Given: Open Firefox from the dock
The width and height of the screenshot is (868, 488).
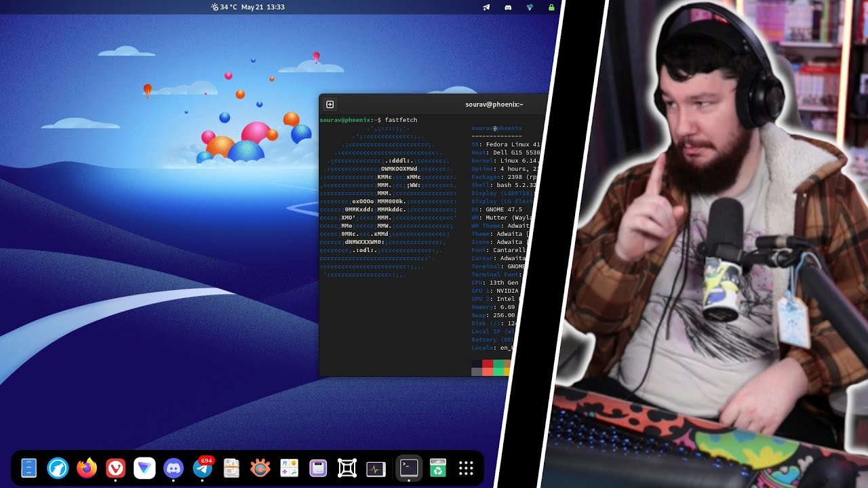Looking at the screenshot, I should tap(87, 468).
